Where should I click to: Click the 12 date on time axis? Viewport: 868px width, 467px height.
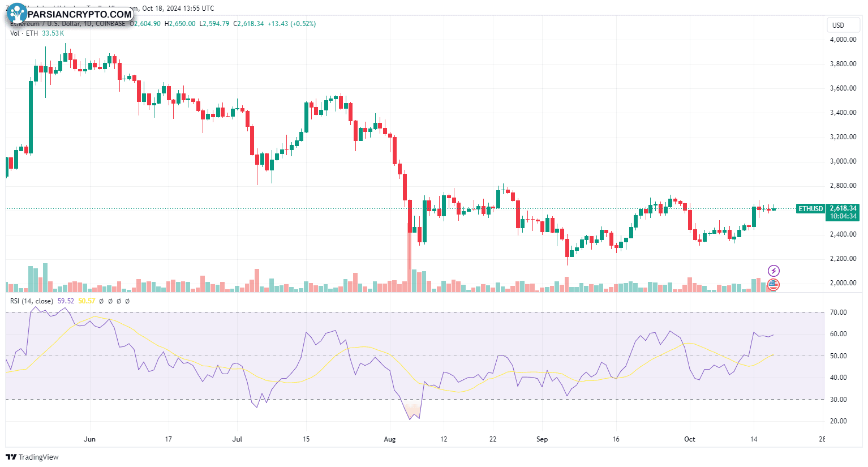click(x=444, y=439)
